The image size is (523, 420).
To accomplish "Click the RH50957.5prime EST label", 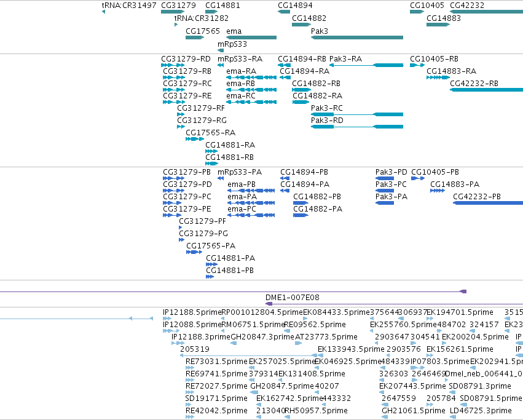I will pyautogui.click(x=316, y=411).
